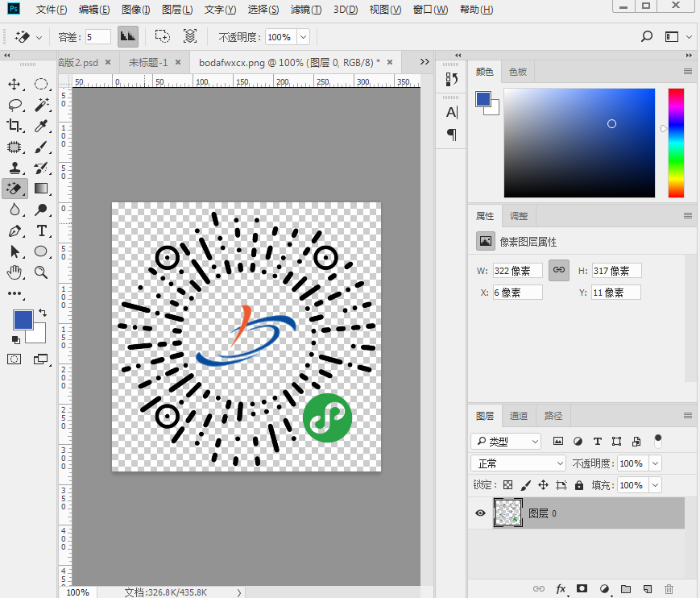Select the Crop tool

(x=14, y=126)
